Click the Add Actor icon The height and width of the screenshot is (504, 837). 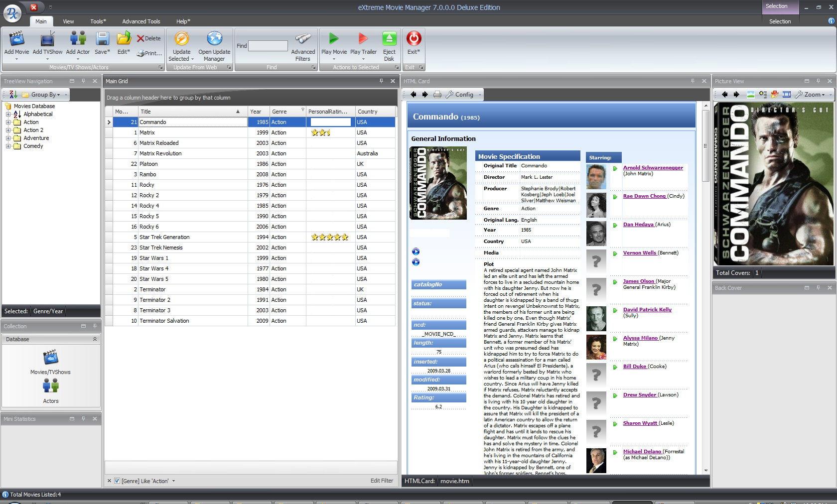click(78, 39)
